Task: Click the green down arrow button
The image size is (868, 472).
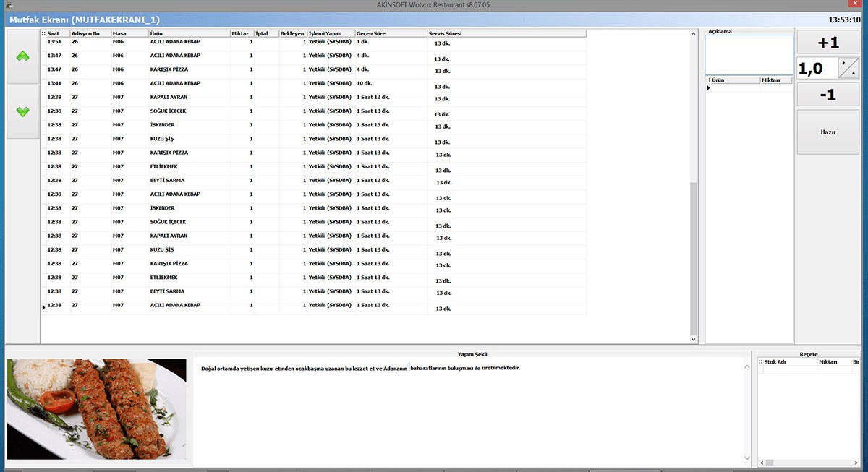Action: coord(22,112)
